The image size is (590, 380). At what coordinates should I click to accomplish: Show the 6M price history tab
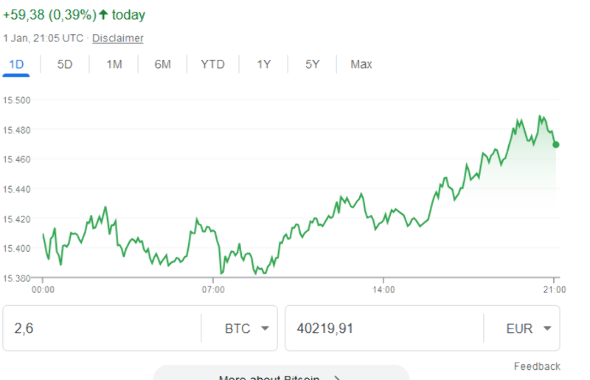(x=163, y=64)
